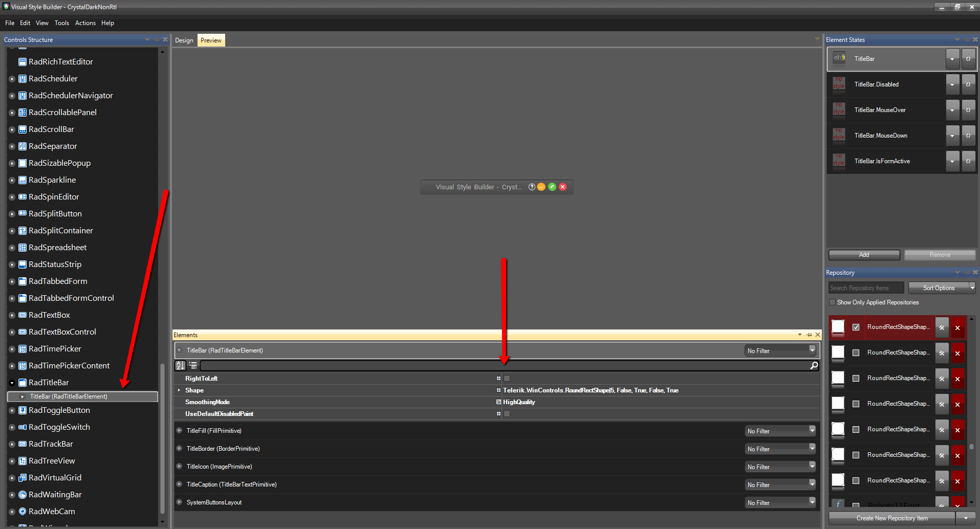Expand the TitleCaption (TitleBarTextPrimitive) element

pyautogui.click(x=179, y=484)
